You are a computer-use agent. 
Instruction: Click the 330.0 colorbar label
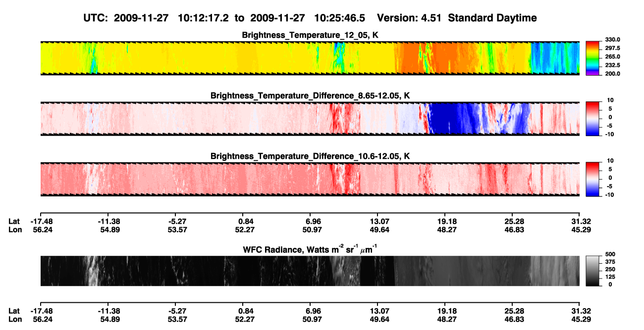click(x=612, y=40)
